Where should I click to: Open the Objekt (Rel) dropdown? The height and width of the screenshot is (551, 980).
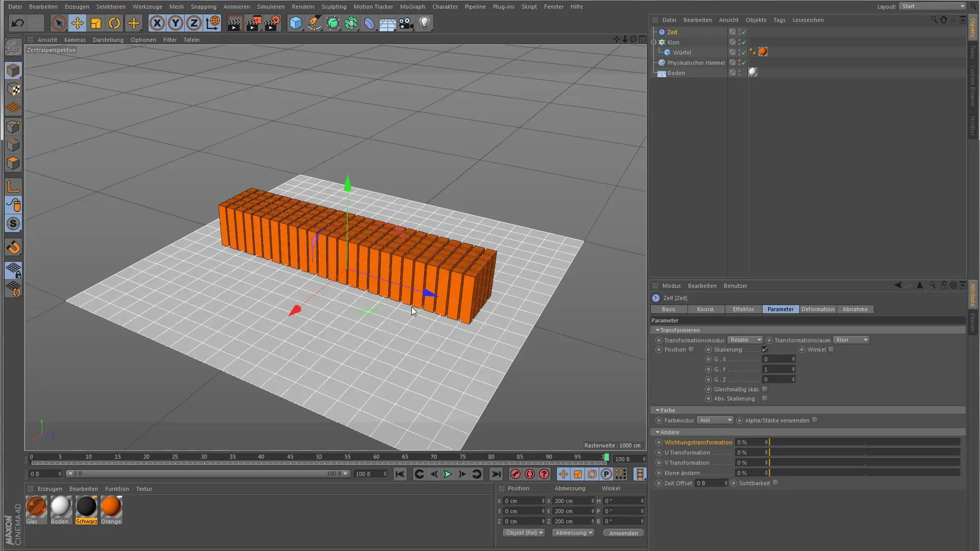point(524,533)
